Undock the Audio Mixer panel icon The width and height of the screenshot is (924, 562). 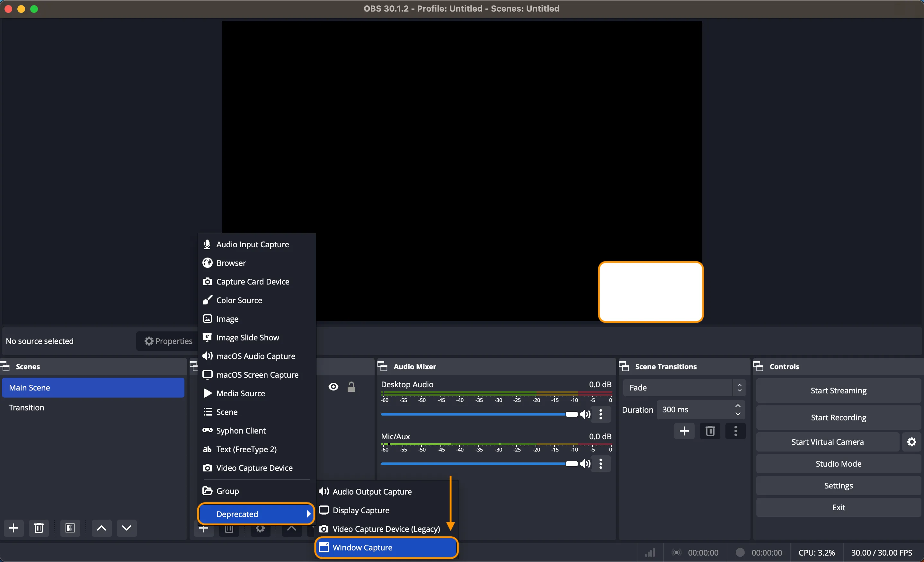(382, 366)
